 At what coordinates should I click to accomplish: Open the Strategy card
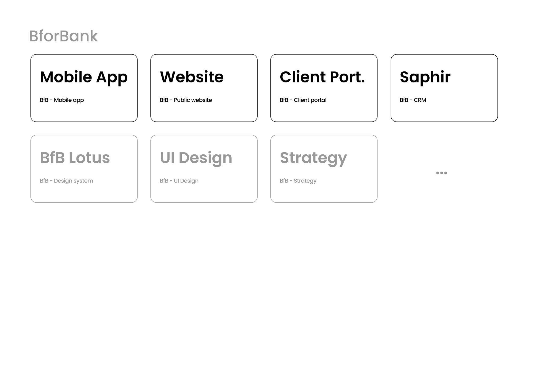coord(324,169)
